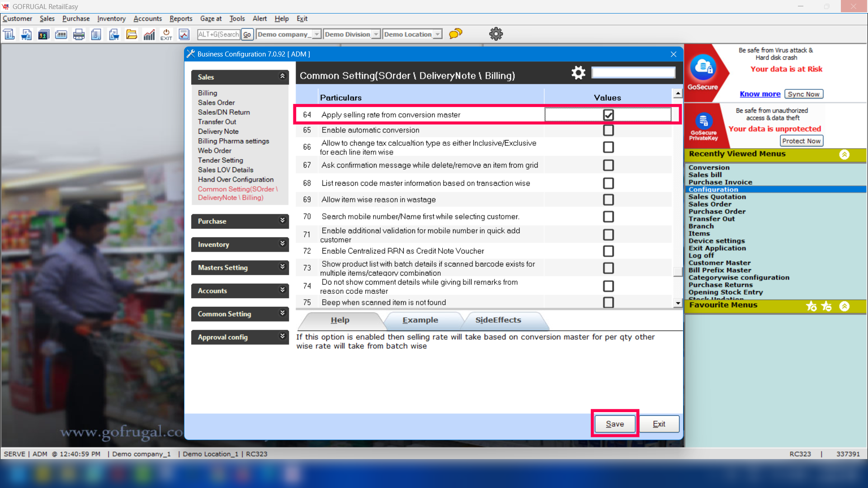
Task: Open the Reports menu
Action: [x=181, y=19]
